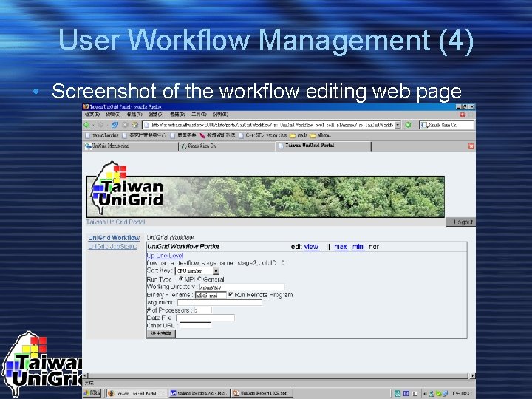The image size is (532, 399).
Task: Open the 'C++ STL' bookmark
Action: click(263, 135)
